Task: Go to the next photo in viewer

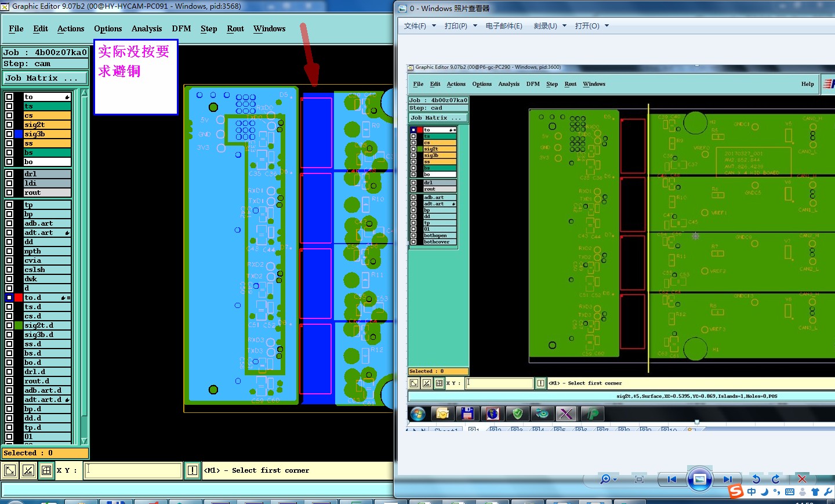Action: [727, 479]
